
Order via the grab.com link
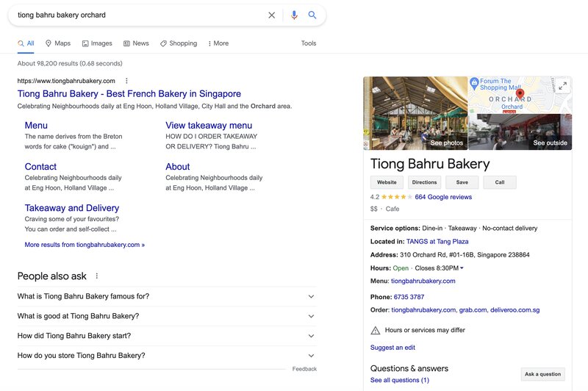pos(473,310)
